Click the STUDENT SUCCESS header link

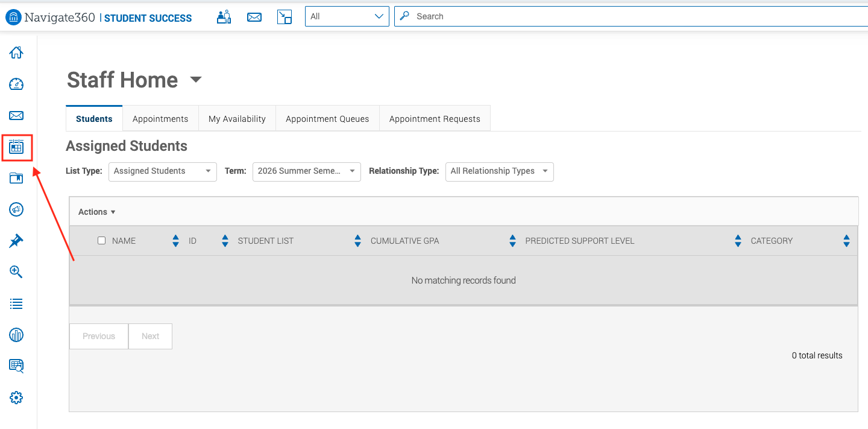(x=148, y=18)
